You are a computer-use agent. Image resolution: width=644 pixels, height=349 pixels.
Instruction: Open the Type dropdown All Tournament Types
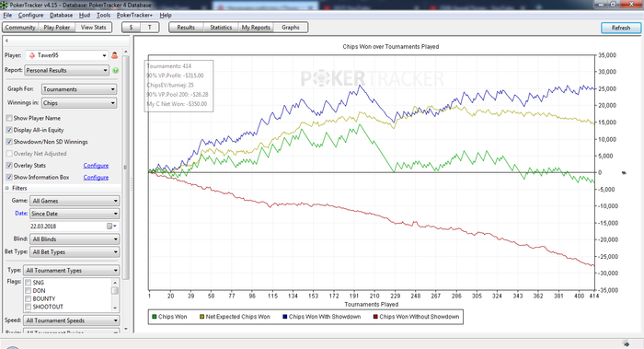pyautogui.click(x=72, y=271)
